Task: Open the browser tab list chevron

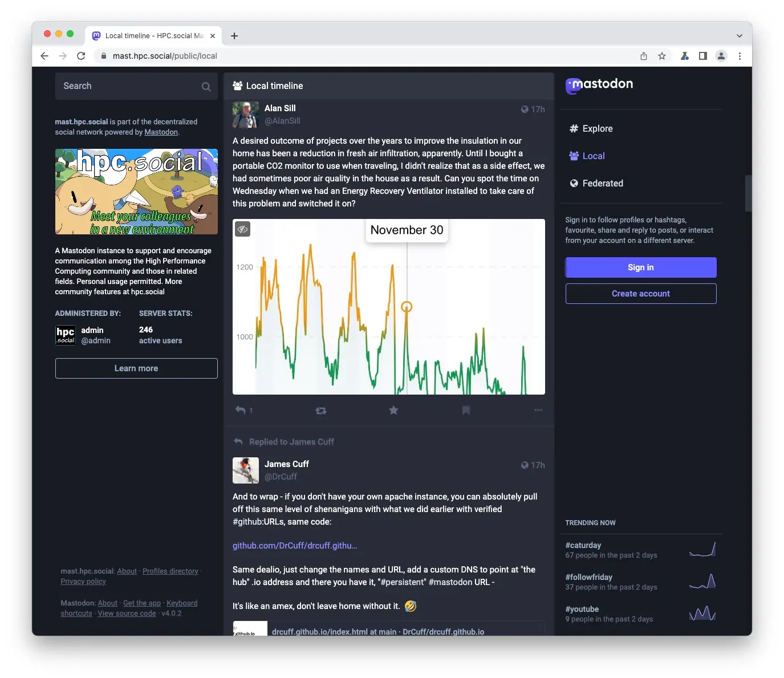Action: click(740, 35)
